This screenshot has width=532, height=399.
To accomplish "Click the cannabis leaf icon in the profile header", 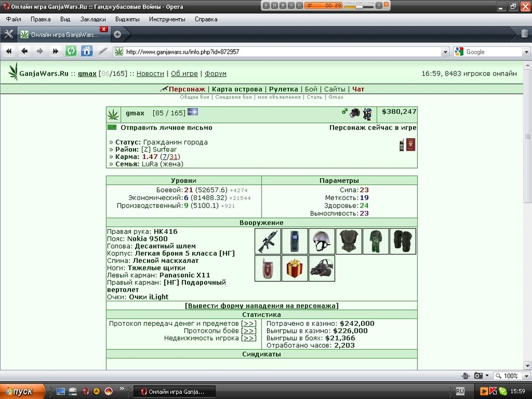I will (x=113, y=114).
